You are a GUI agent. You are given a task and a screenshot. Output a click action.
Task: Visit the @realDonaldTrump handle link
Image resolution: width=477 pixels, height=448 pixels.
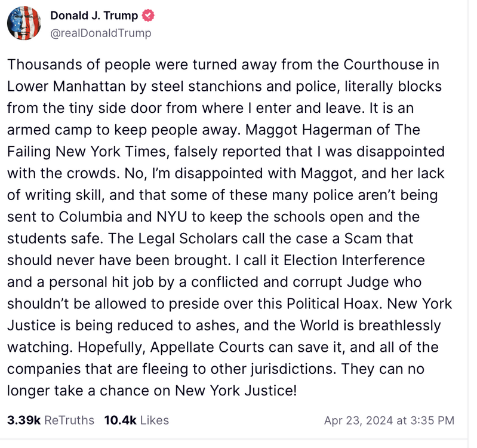(101, 33)
